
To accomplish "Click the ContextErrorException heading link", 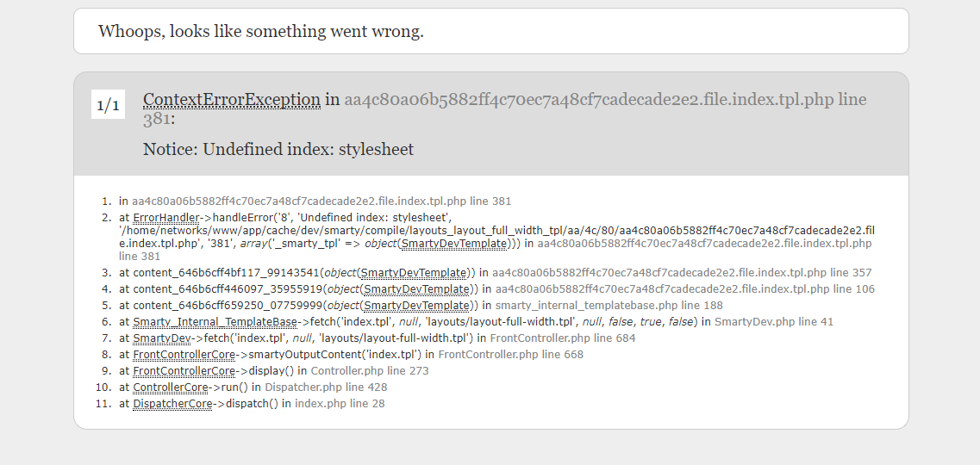I will click(231, 99).
